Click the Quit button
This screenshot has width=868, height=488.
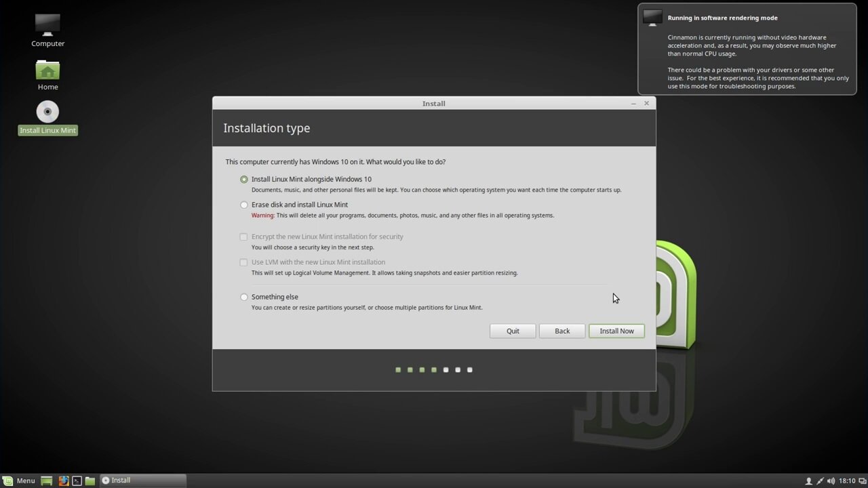(513, 331)
